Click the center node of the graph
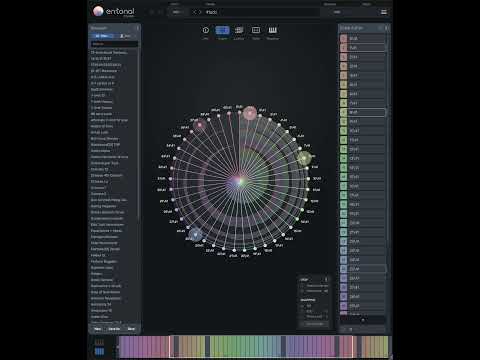Image resolution: width=480 pixels, height=360 pixels. (x=240, y=181)
